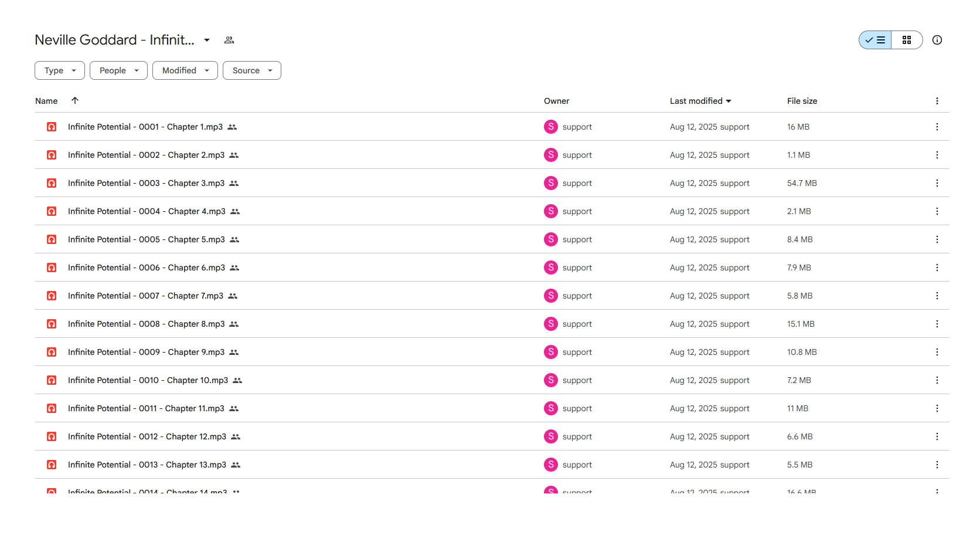This screenshot has width=980, height=535.
Task: Open more actions for Chapter 7.mp3
Action: tap(937, 296)
